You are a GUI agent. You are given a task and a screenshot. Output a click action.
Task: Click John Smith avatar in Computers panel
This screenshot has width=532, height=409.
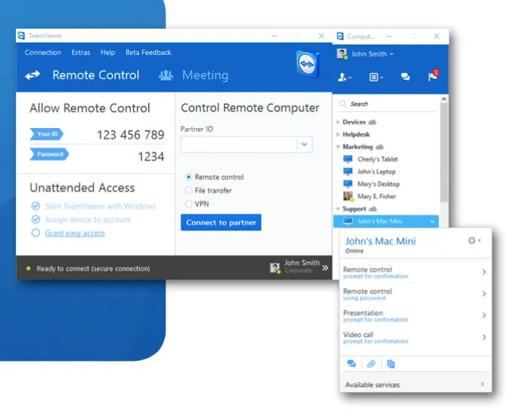pyautogui.click(x=342, y=54)
